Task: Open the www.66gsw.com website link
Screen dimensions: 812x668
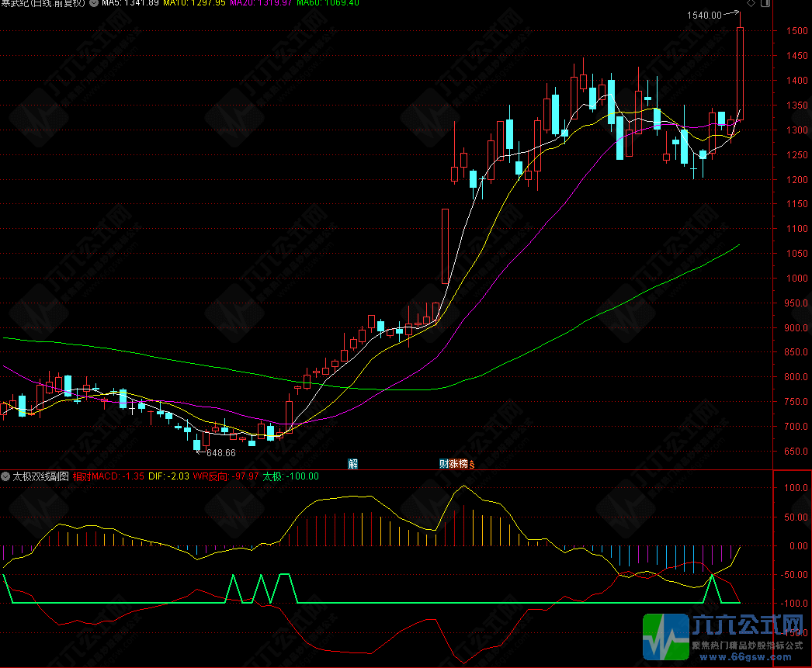Action: [x=745, y=657]
